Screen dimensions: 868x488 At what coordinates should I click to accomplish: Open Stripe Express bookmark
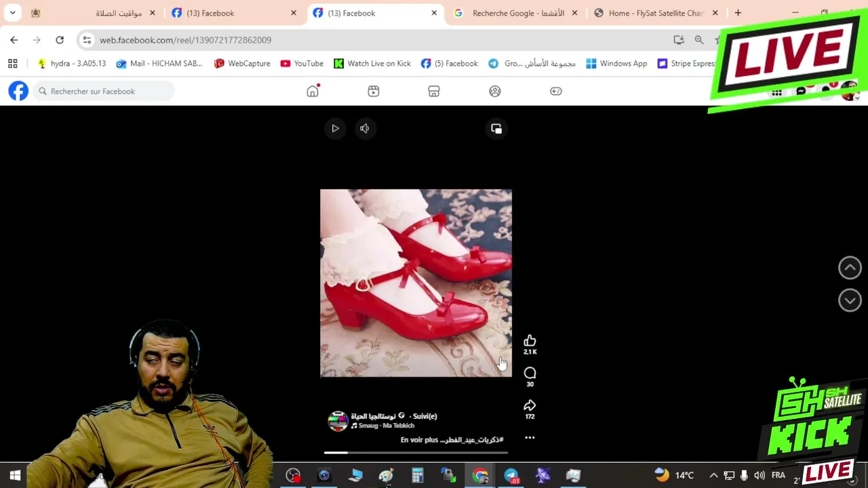point(686,64)
